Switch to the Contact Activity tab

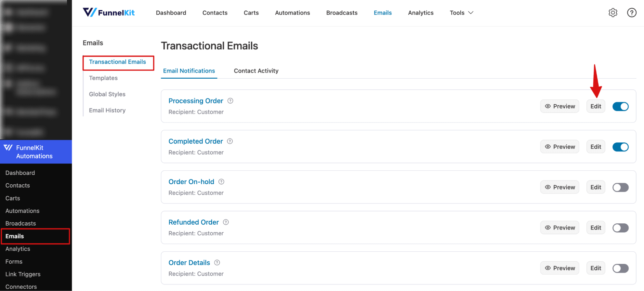256,71
